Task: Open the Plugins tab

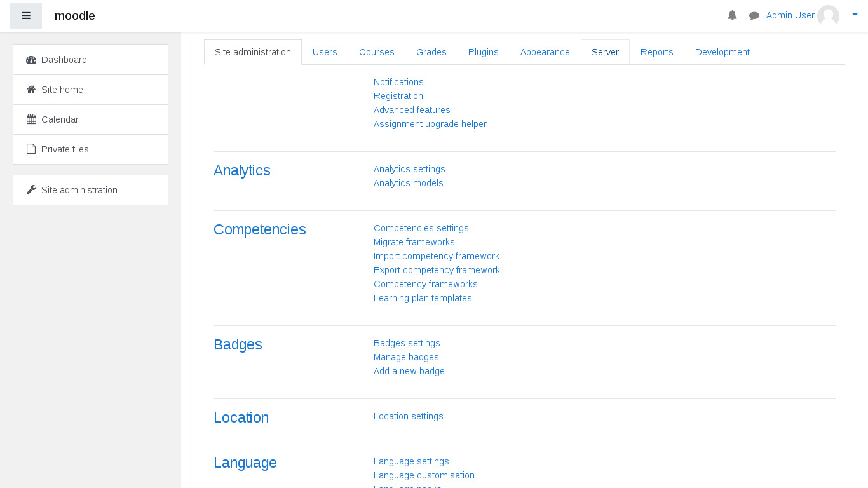Action: 483,52
